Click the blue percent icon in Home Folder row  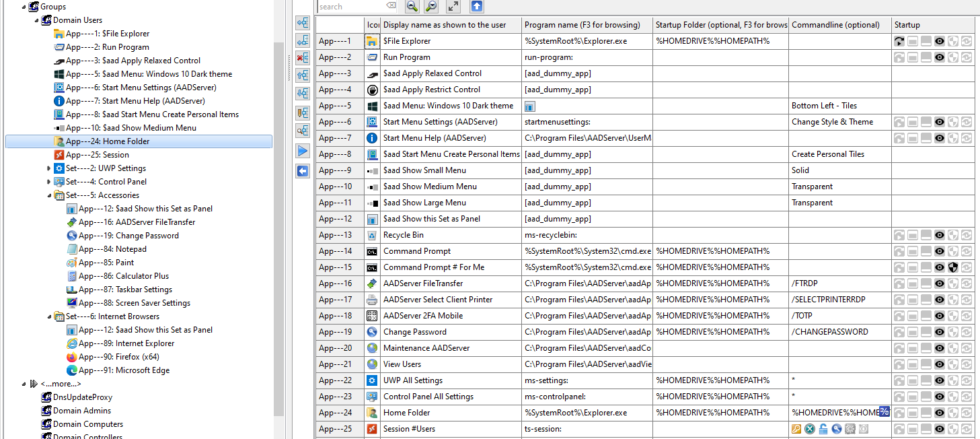pos(884,412)
